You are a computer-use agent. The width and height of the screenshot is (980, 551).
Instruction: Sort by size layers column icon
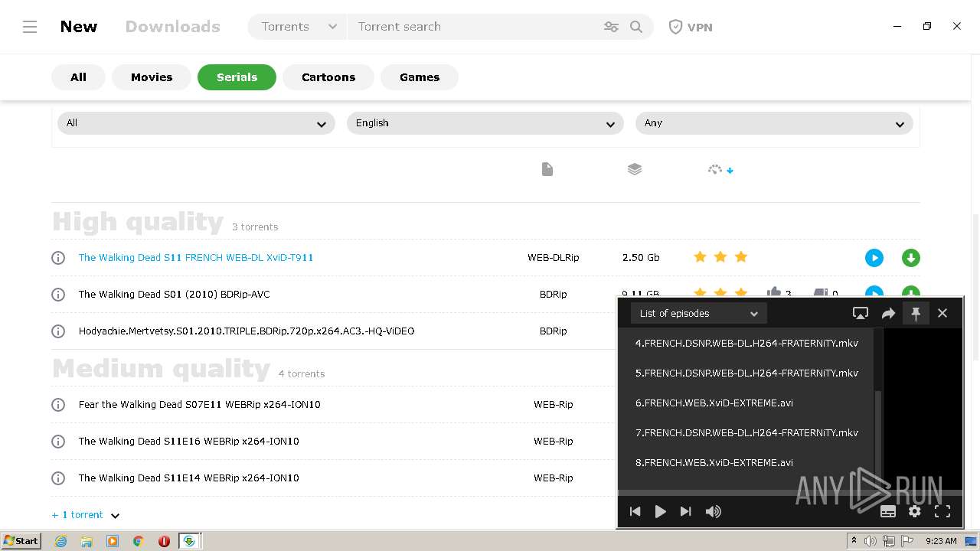click(635, 169)
